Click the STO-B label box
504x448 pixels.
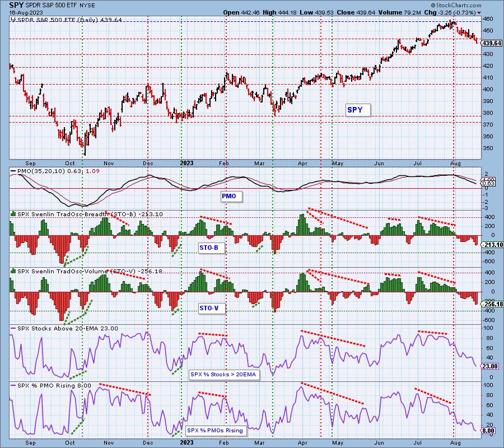pyautogui.click(x=211, y=248)
